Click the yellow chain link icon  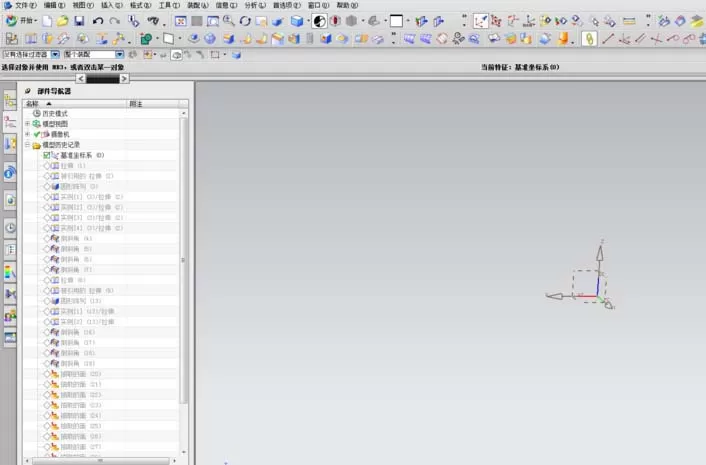pyautogui.click(x=589, y=39)
